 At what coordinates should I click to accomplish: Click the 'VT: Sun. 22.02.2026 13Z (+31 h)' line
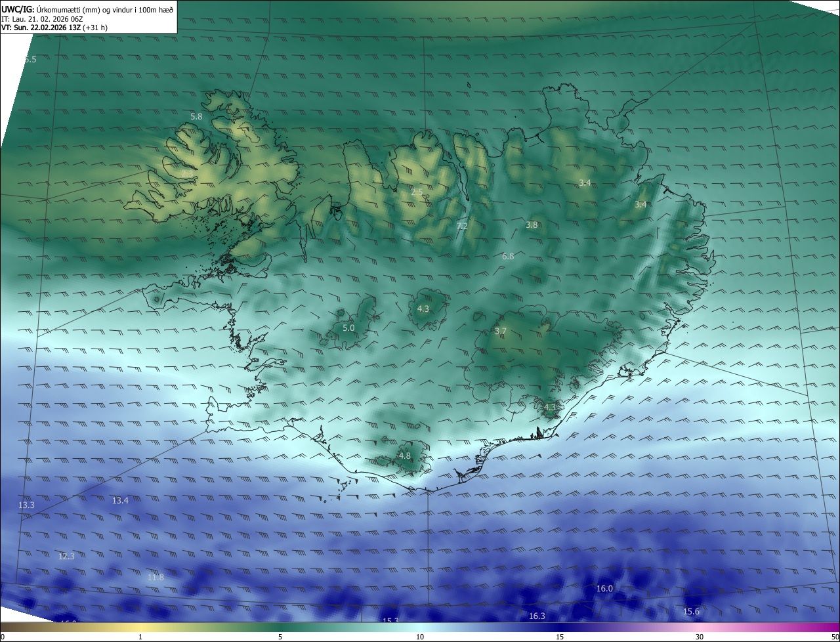(x=54, y=28)
